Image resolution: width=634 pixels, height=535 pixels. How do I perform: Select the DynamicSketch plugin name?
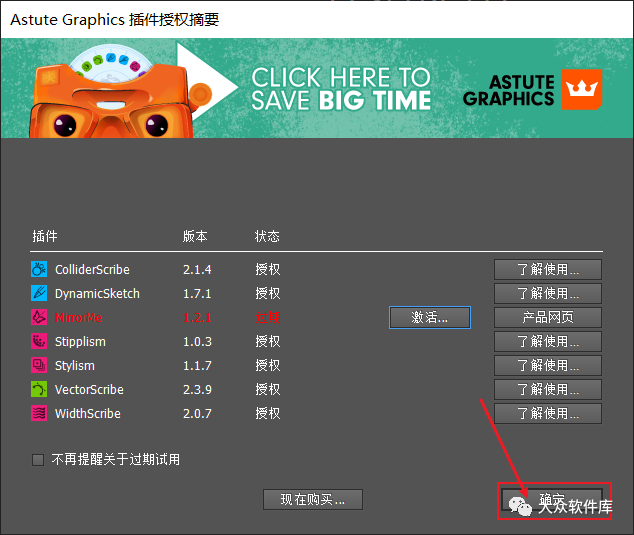pyautogui.click(x=97, y=294)
